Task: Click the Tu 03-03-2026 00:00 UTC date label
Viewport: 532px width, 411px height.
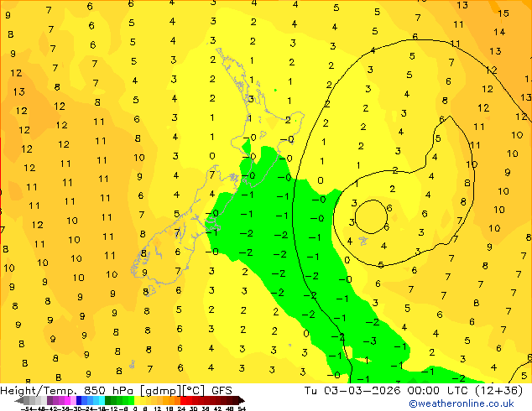Action: point(413,391)
